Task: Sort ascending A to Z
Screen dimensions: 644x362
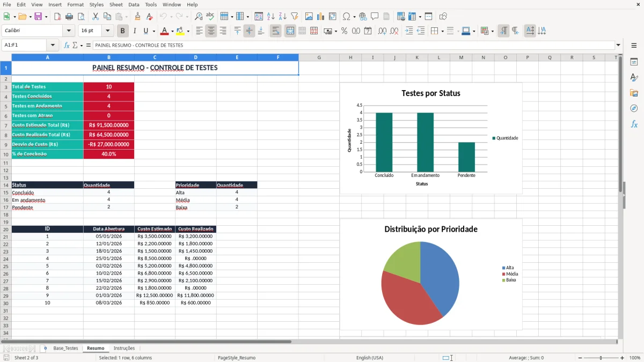Action: point(270,17)
